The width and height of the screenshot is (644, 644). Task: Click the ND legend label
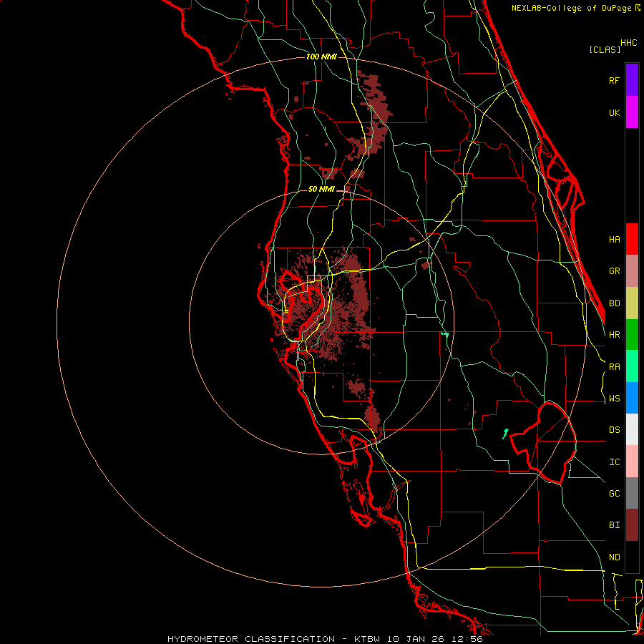(614, 557)
